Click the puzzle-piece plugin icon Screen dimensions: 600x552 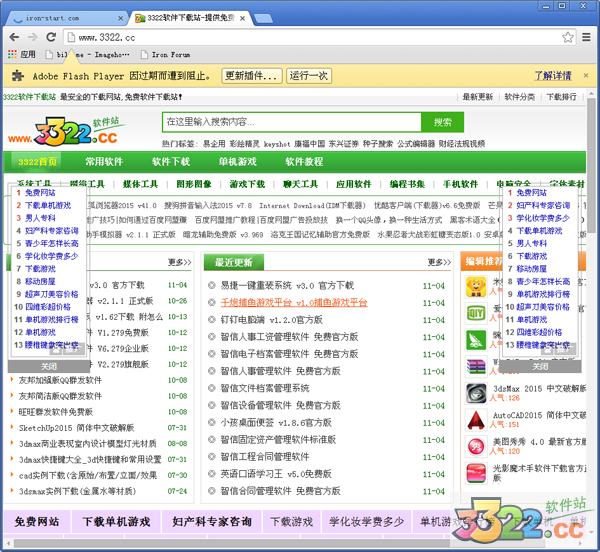click(x=17, y=76)
